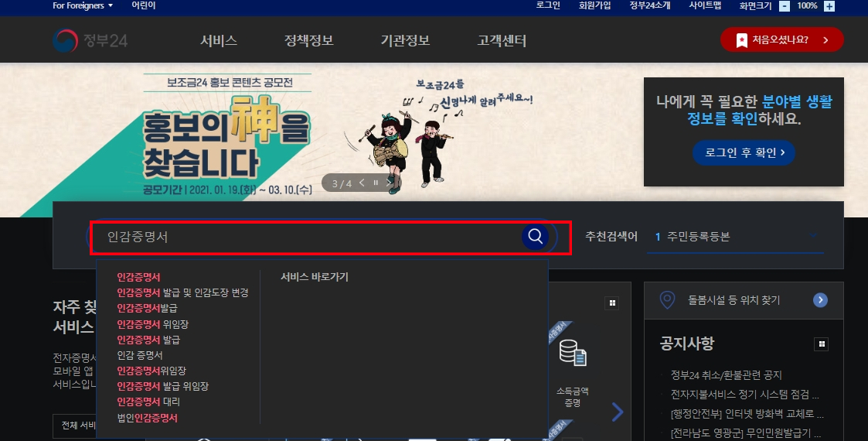The image size is (868, 441).
Task: Decrease screen size with minus button
Action: click(785, 6)
